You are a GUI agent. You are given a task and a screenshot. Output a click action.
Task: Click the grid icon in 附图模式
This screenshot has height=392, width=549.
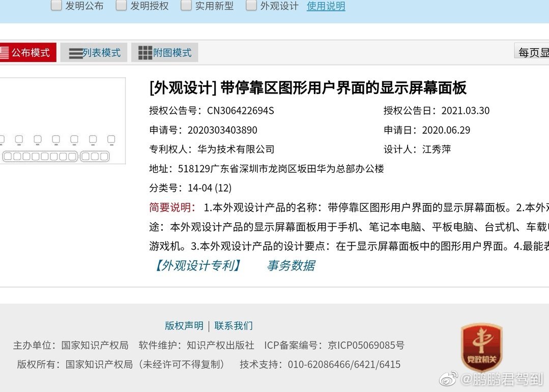tap(146, 53)
